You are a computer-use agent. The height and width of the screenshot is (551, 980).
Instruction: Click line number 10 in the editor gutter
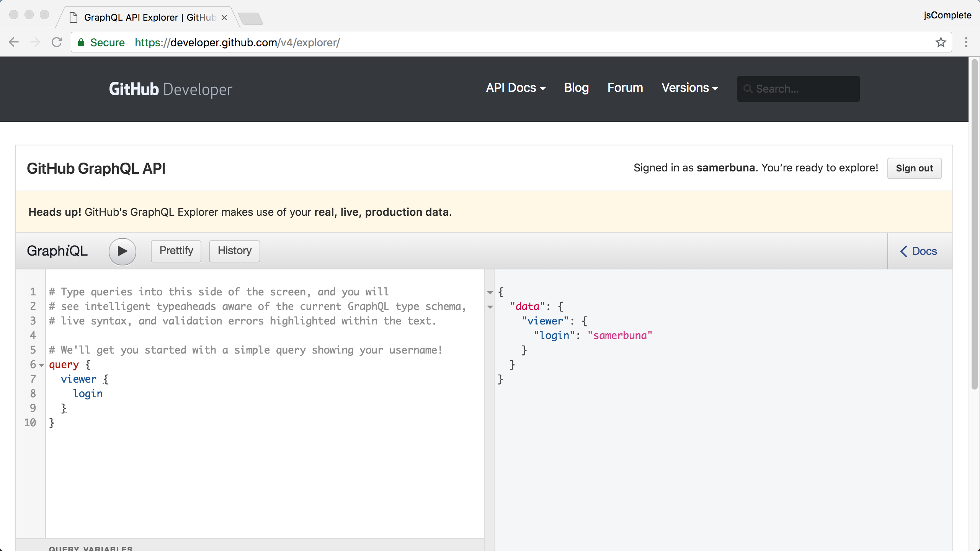click(x=30, y=423)
